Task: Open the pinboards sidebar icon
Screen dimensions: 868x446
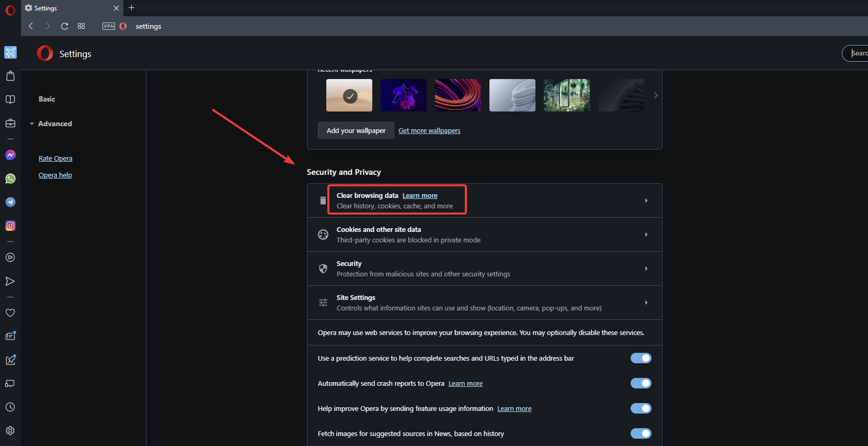Action: tap(10, 360)
